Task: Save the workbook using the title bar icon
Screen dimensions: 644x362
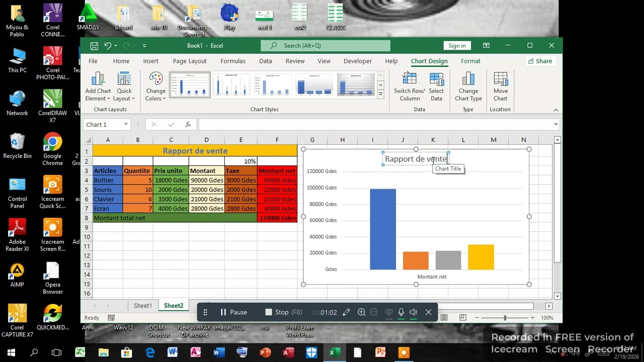Action: point(94,46)
